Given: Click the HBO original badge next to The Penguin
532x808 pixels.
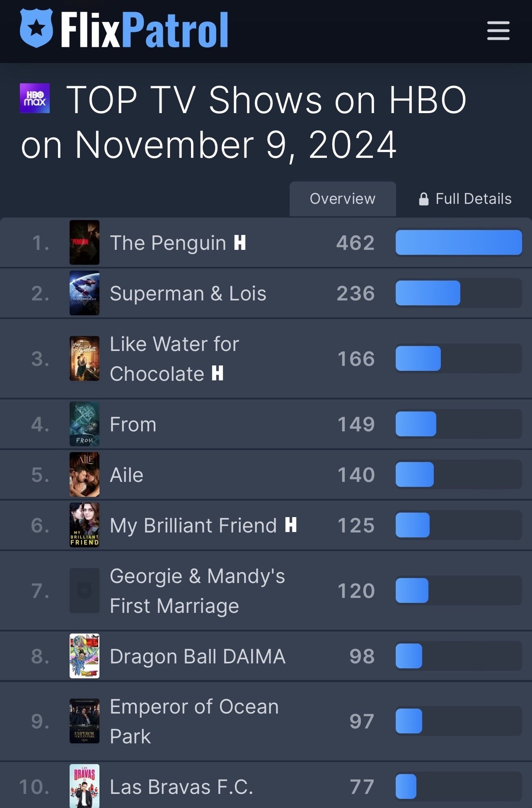Looking at the screenshot, I should [x=240, y=242].
